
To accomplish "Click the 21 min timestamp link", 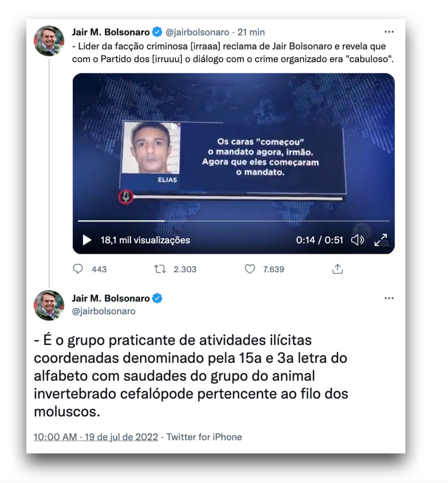I will [251, 32].
